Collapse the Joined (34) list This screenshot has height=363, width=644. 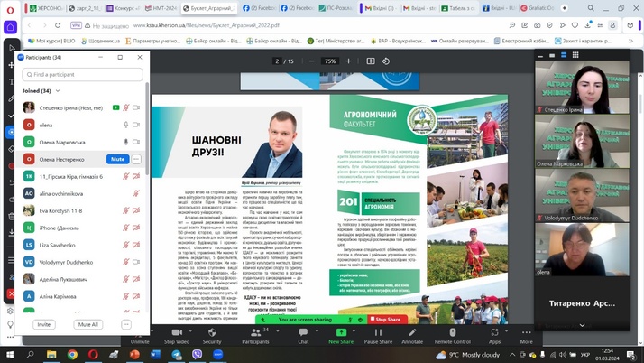tap(58, 91)
